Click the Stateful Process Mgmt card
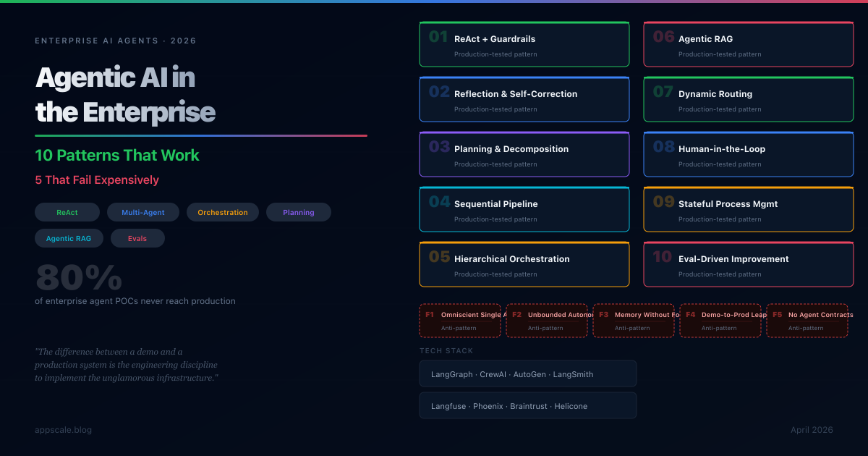This screenshot has height=456, width=868. tap(748, 210)
